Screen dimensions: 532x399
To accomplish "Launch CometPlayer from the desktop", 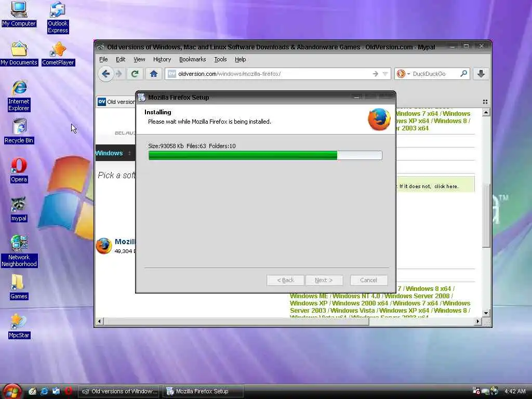I will coord(58,53).
